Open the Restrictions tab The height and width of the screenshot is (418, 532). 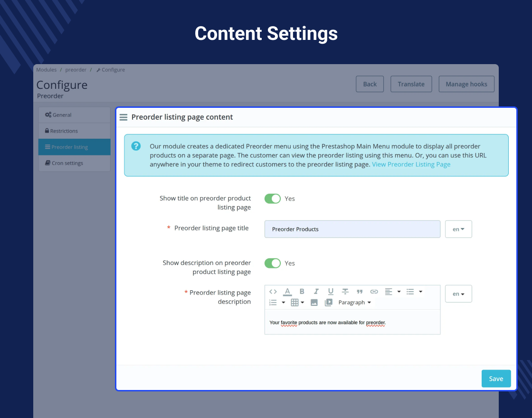(74, 131)
